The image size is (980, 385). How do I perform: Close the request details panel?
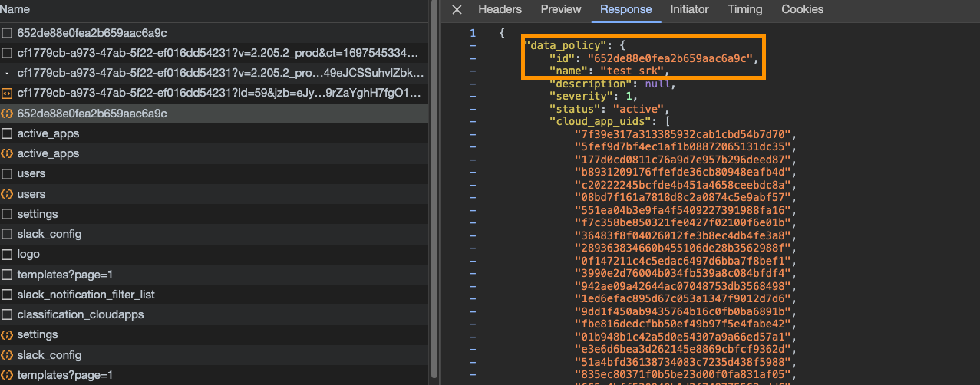coord(457,10)
